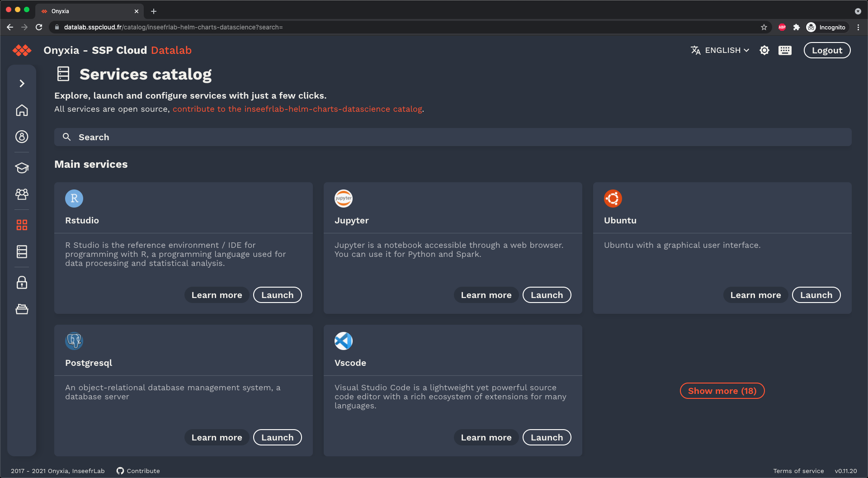This screenshot has height=478, width=868.
Task: Launch the Ubuntu service
Action: pyautogui.click(x=816, y=295)
